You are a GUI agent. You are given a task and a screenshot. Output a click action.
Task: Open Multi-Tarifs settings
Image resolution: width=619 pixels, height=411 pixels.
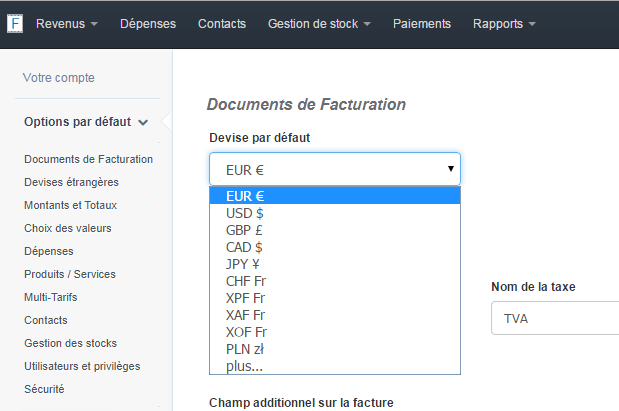51,297
